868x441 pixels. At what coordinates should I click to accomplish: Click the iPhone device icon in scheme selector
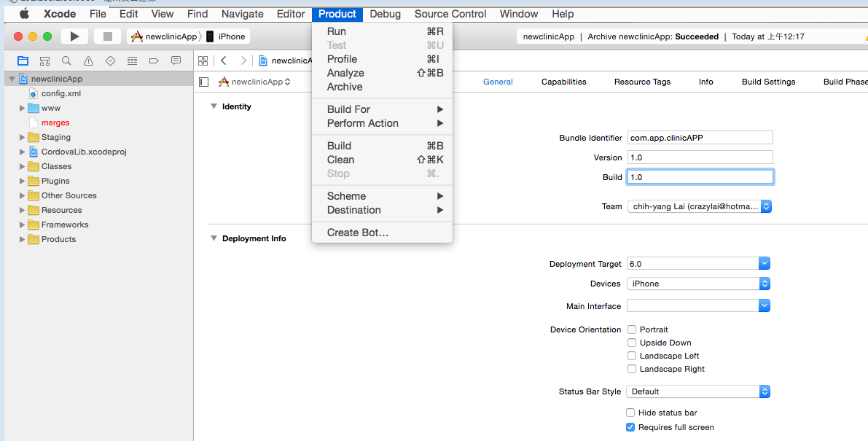coord(210,36)
